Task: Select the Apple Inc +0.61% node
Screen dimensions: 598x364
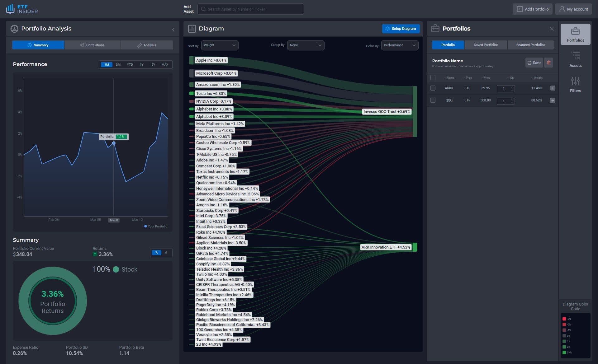Action: coord(211,60)
